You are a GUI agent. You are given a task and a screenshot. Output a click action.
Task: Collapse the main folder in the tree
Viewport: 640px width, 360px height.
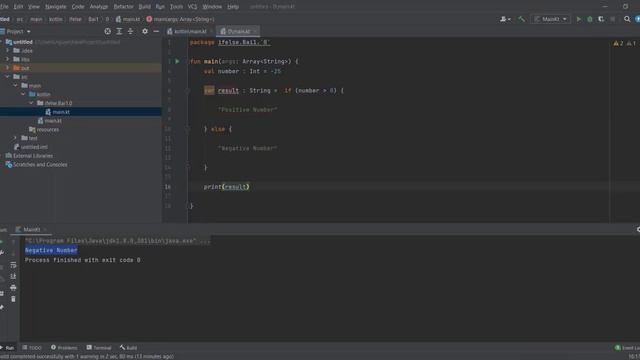[16, 85]
